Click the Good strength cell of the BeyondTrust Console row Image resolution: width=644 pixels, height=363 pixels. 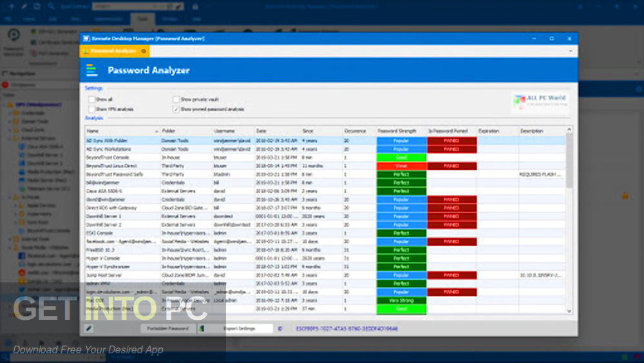[401, 158]
